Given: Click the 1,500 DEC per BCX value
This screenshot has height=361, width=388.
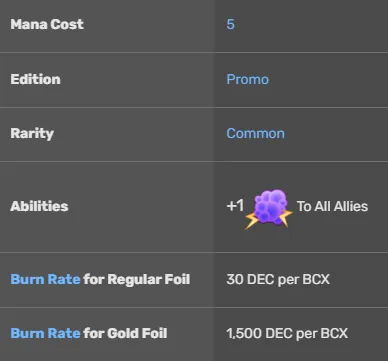Looking at the screenshot, I should pos(287,333).
